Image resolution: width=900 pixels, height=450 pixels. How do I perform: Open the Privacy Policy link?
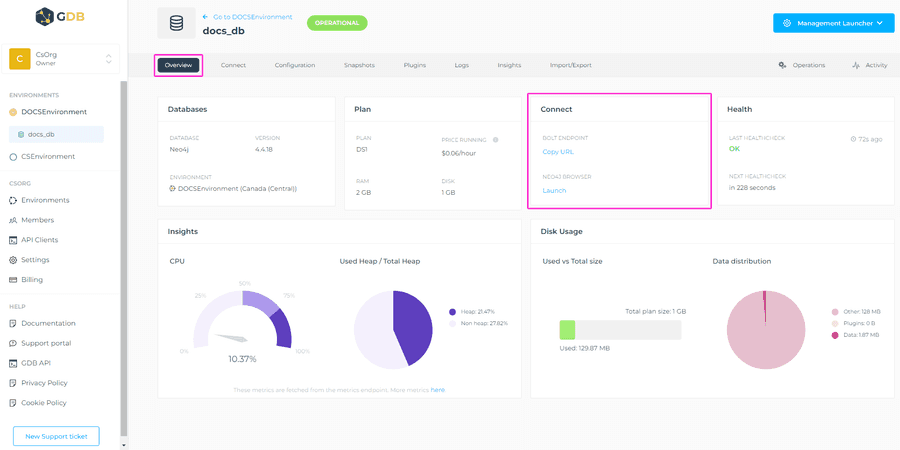pyautogui.click(x=44, y=383)
